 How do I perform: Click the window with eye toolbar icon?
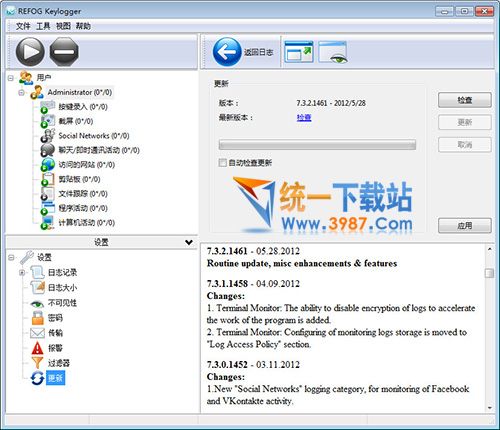pyautogui.click(x=333, y=52)
